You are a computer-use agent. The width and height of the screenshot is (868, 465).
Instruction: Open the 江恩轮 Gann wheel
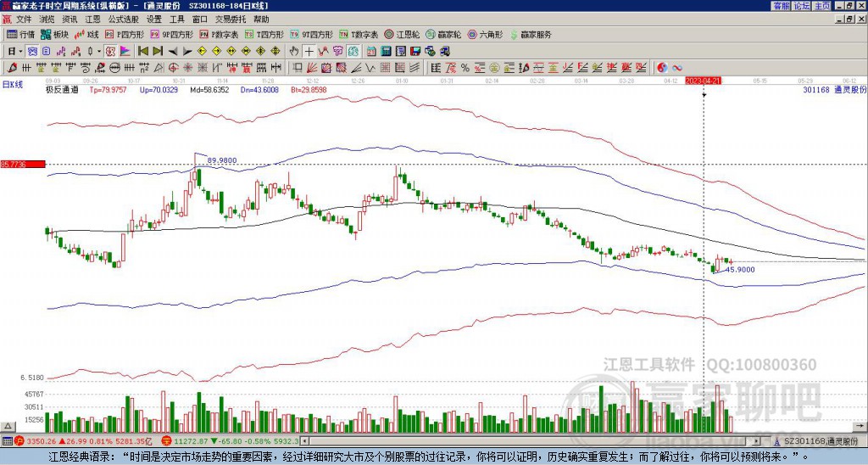[x=403, y=34]
